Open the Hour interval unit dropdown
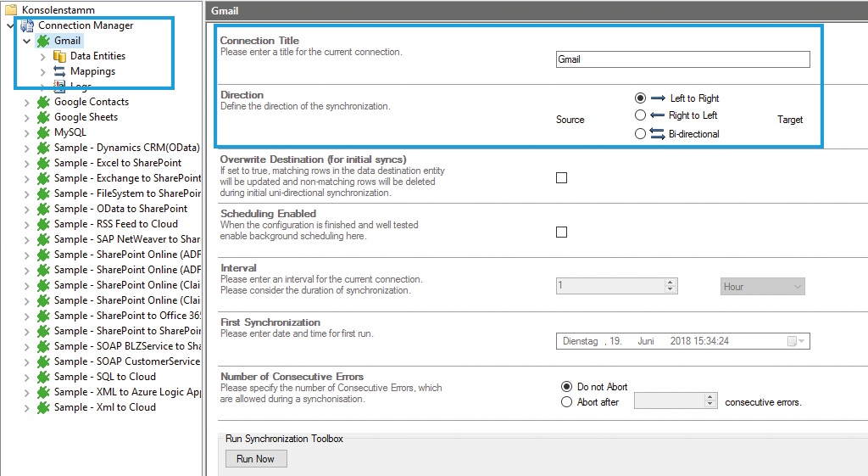The height and width of the screenshot is (476, 868). (x=762, y=287)
